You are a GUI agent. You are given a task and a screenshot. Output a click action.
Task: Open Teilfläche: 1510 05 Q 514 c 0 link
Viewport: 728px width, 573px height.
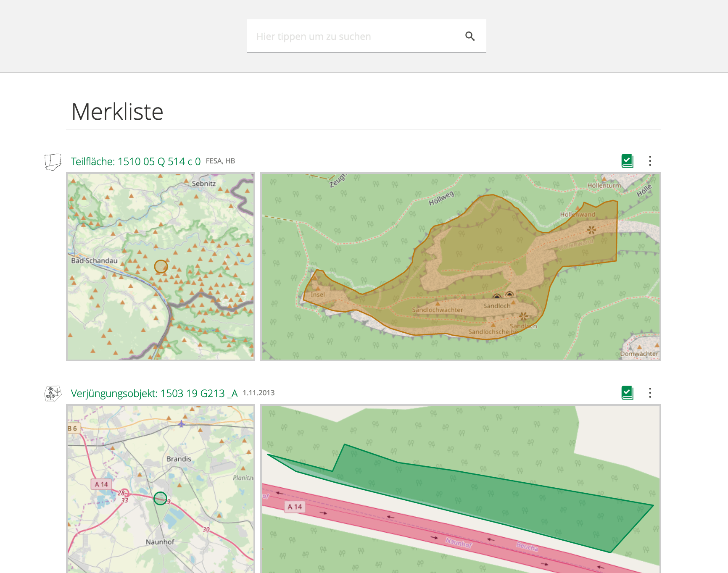tap(136, 161)
